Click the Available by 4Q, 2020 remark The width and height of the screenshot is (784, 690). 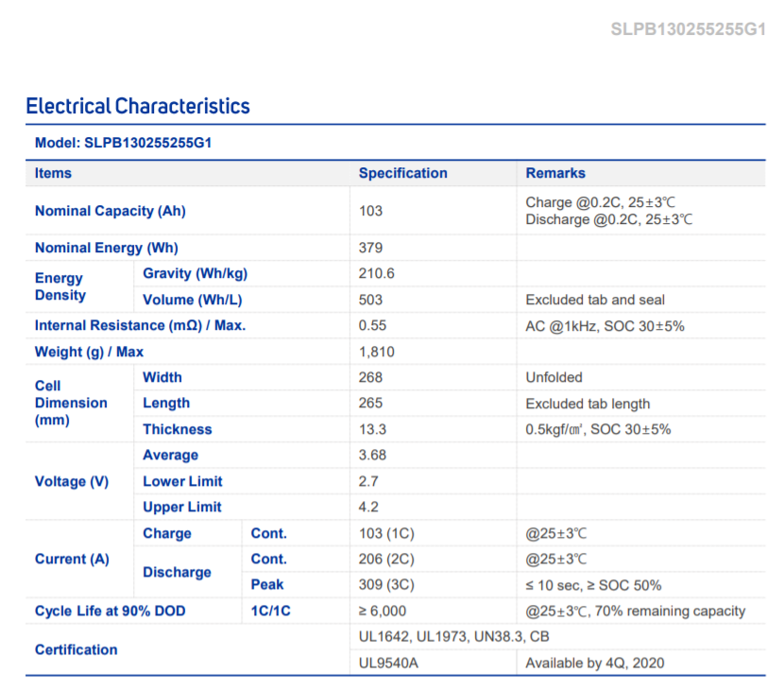(595, 663)
